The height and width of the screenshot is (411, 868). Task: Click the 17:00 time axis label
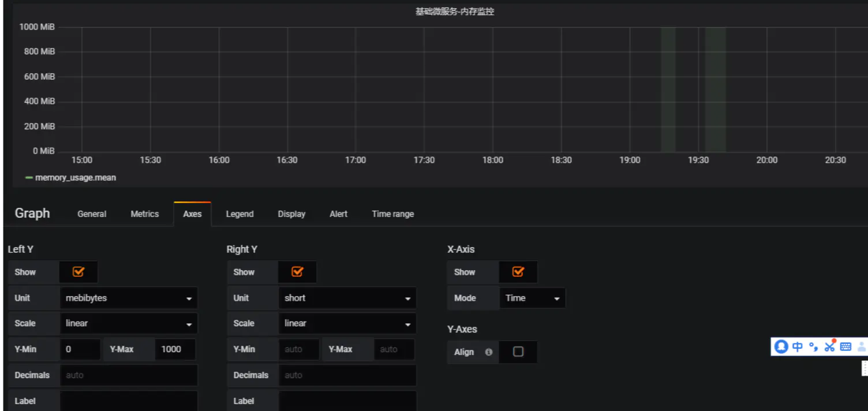[356, 160]
